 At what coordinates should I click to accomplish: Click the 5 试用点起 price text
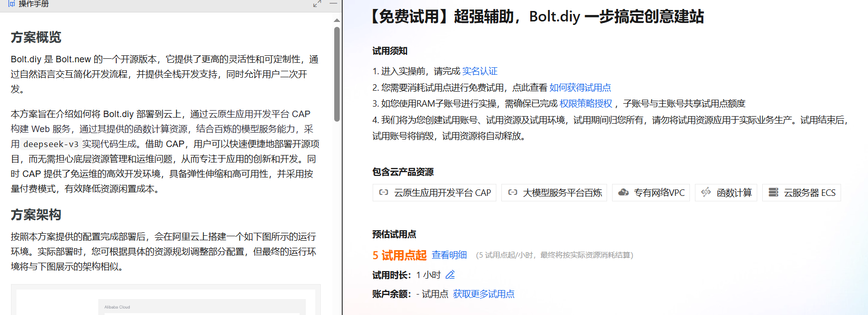(x=400, y=255)
